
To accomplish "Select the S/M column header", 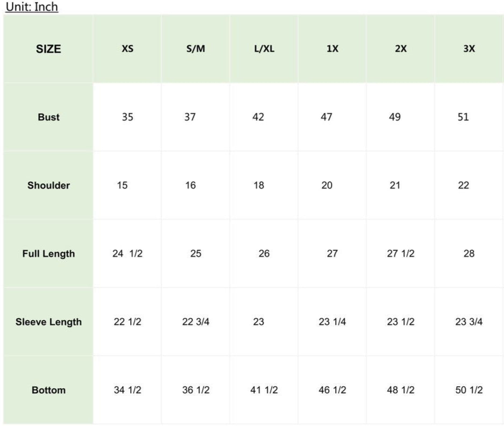I will tap(196, 48).
